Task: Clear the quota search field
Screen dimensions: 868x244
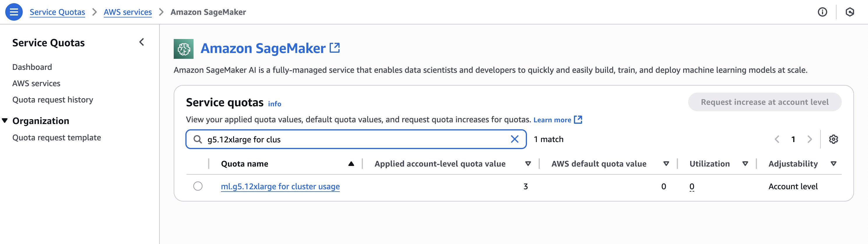Action: pyautogui.click(x=514, y=139)
